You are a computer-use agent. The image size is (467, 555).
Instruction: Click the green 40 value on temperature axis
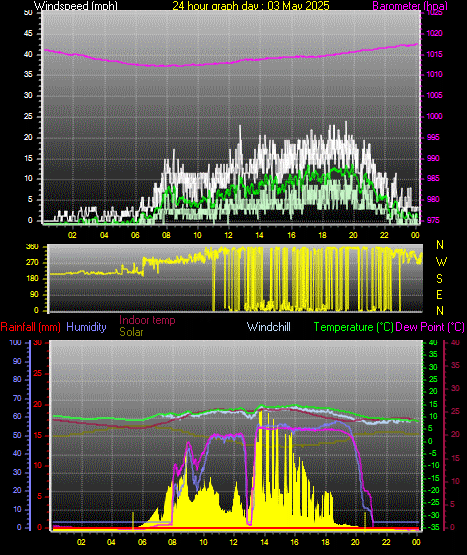click(433, 343)
